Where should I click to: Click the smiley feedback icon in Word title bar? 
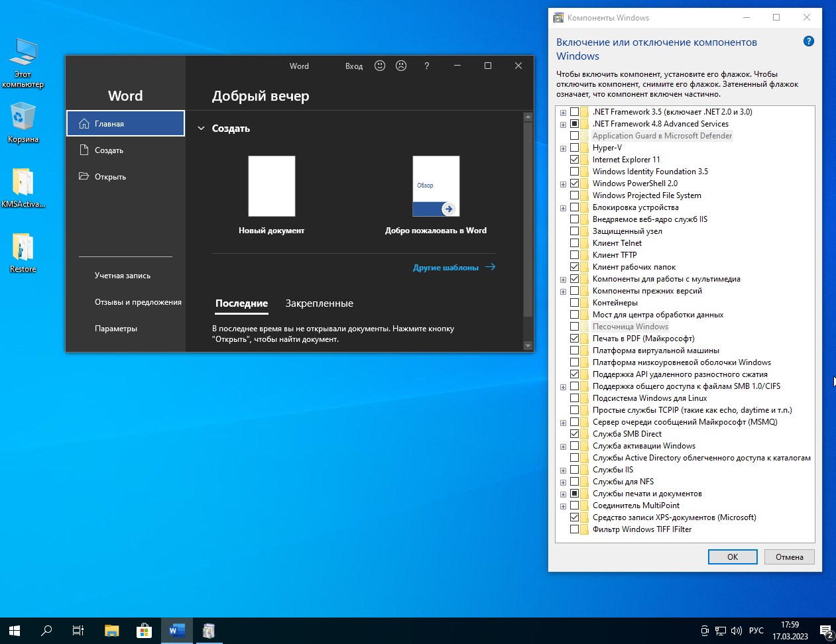380,66
